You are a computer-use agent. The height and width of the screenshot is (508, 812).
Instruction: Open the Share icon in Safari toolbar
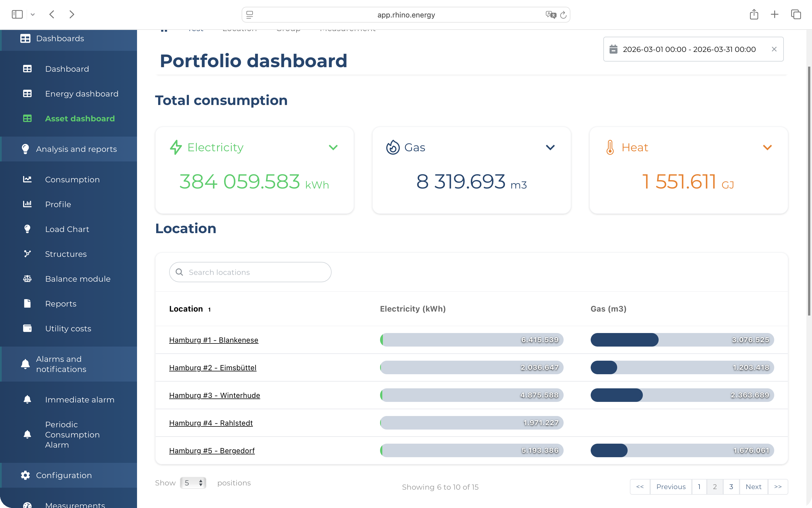pos(754,14)
